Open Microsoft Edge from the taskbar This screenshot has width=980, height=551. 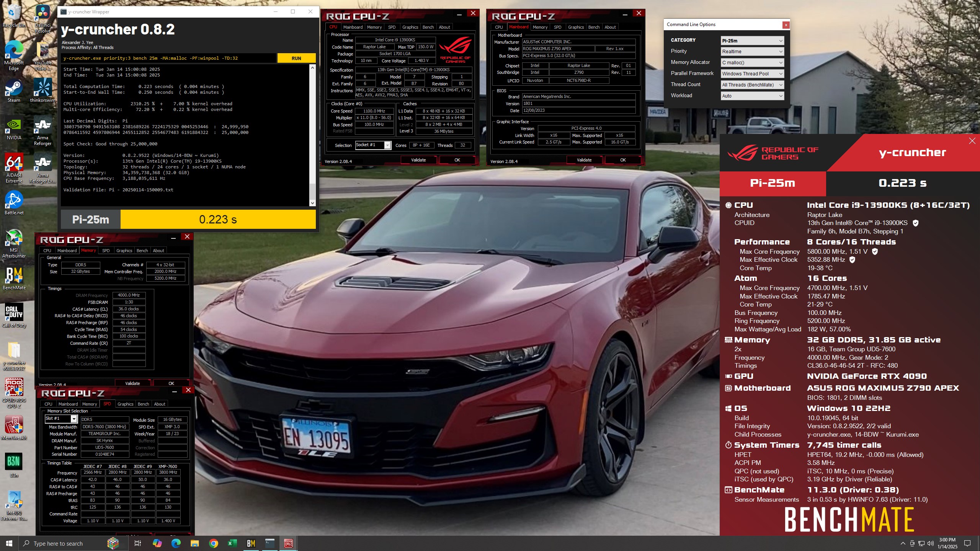176,543
